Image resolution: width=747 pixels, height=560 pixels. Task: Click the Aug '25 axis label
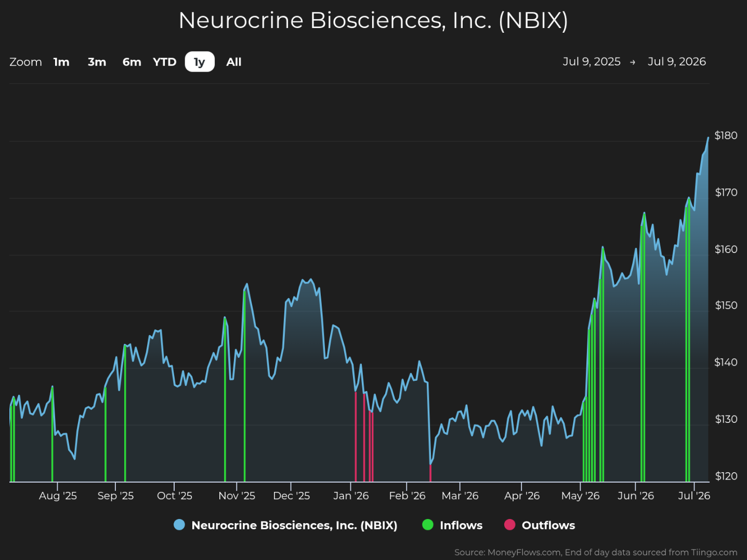point(58,496)
